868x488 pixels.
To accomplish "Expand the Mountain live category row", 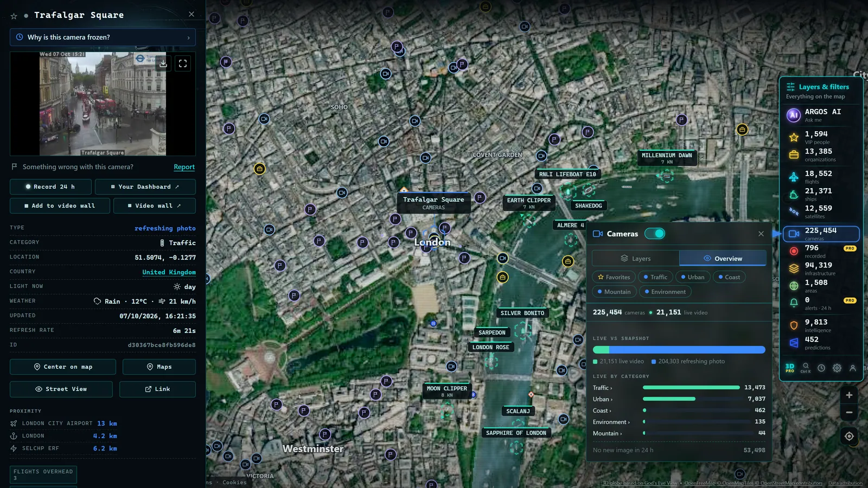I will click(x=679, y=433).
